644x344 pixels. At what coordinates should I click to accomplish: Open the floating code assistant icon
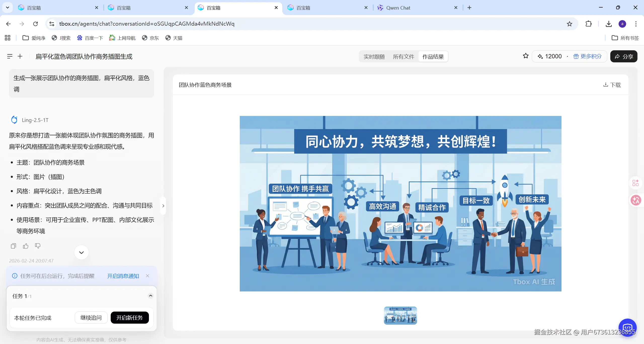point(627,327)
